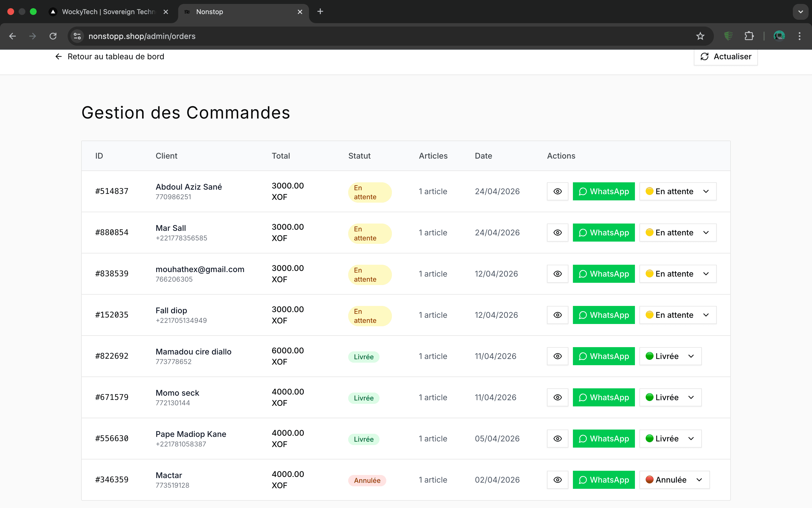Change Livrée status of order #822692
This screenshot has height=508, width=812.
point(670,356)
